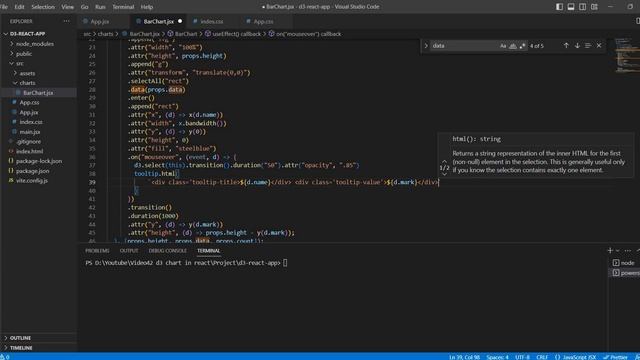
Task: Toggle Use Regular Expression in find widget
Action: pos(522,46)
